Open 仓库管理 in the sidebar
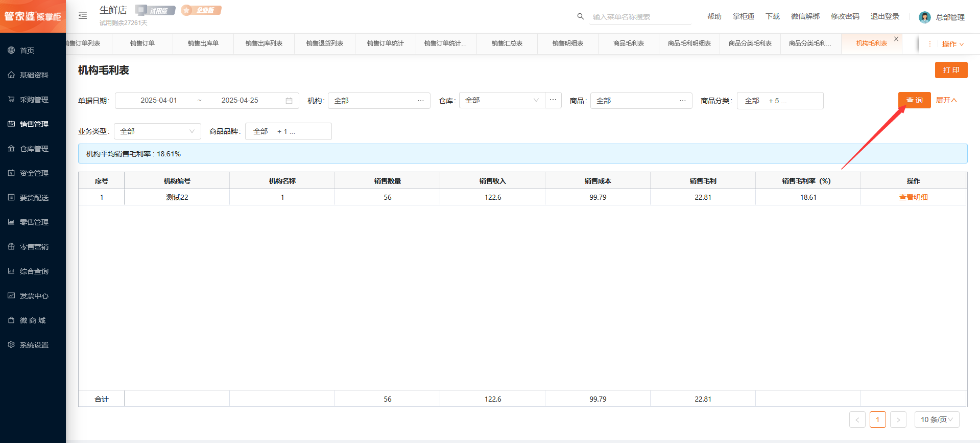The width and height of the screenshot is (980, 443). pos(34,149)
